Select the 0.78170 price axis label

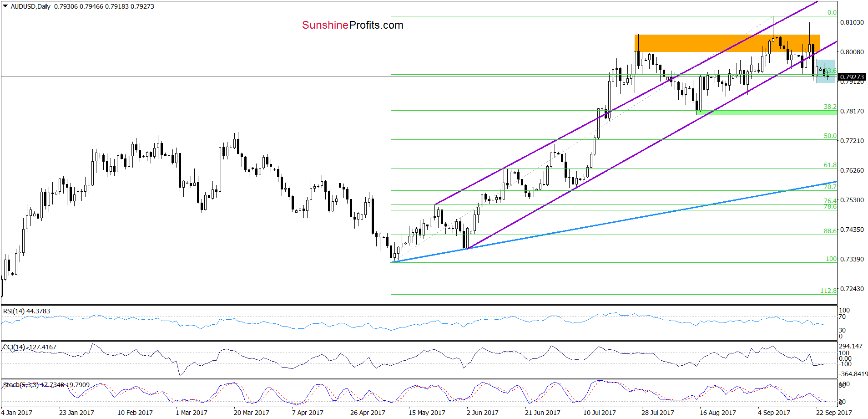tap(852, 111)
